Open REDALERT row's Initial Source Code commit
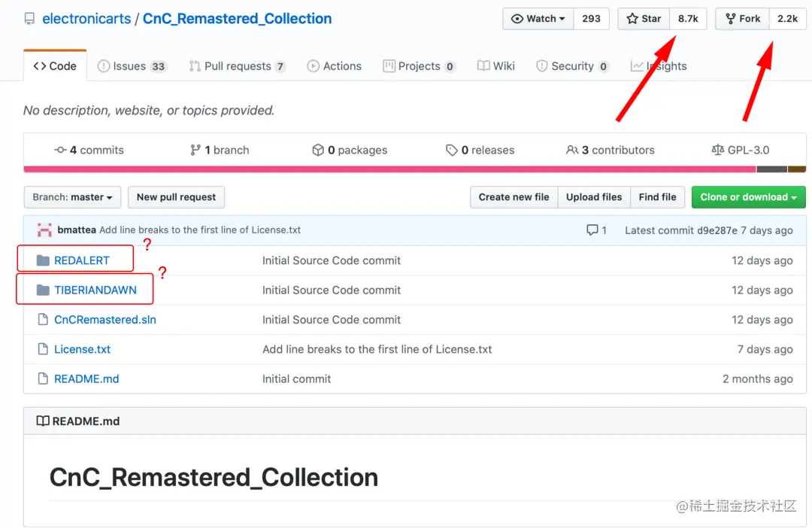 tap(332, 260)
